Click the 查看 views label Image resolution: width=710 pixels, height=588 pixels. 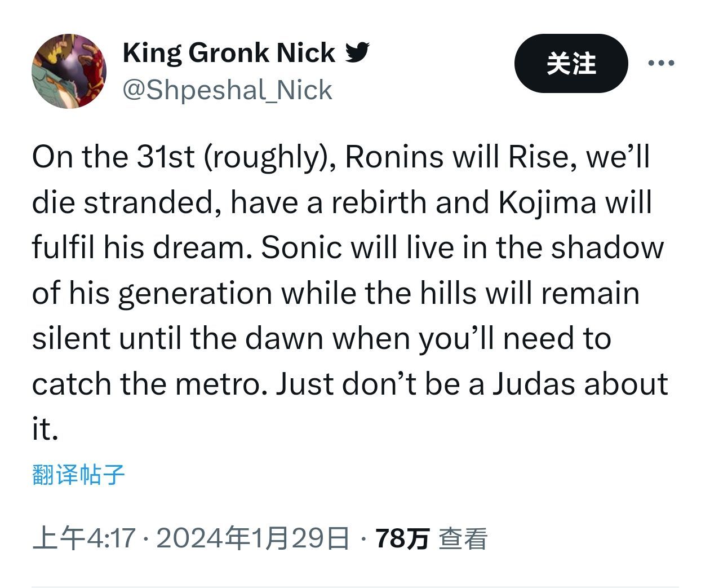coord(463,538)
